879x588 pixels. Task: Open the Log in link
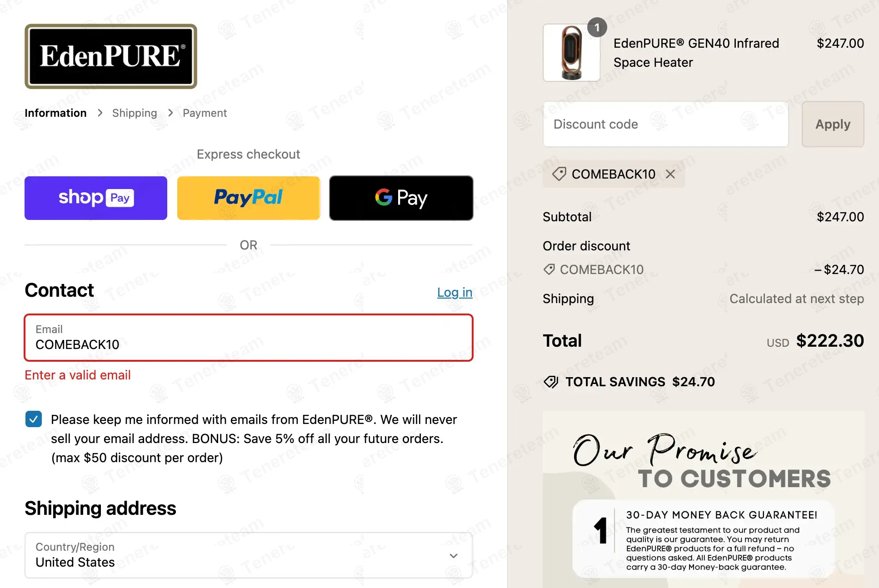[454, 292]
